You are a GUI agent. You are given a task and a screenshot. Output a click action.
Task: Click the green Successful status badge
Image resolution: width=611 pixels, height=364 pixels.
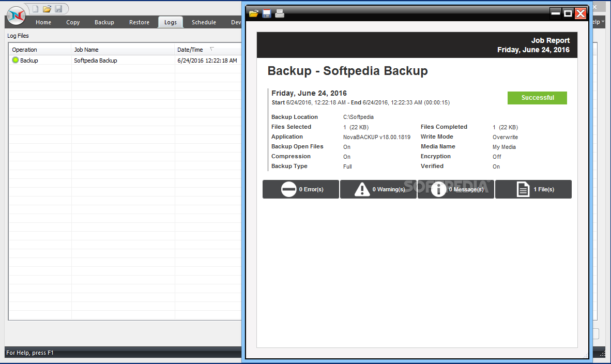tap(538, 98)
